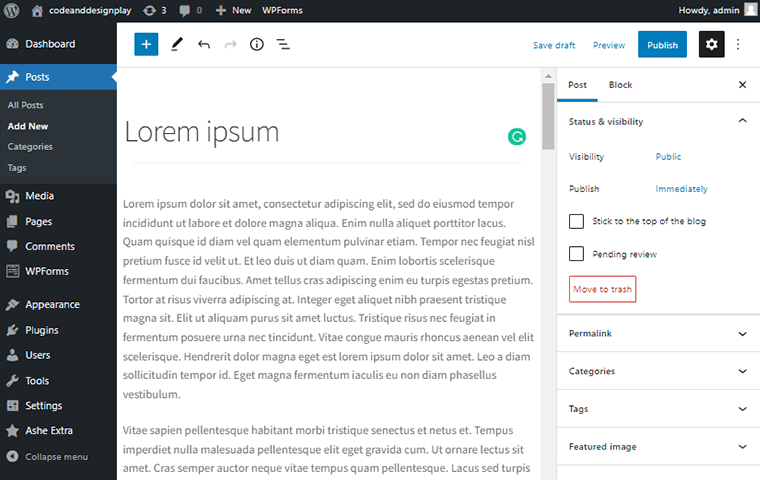Click the WordPress logo in admin bar
760x480 pixels.
[11, 10]
